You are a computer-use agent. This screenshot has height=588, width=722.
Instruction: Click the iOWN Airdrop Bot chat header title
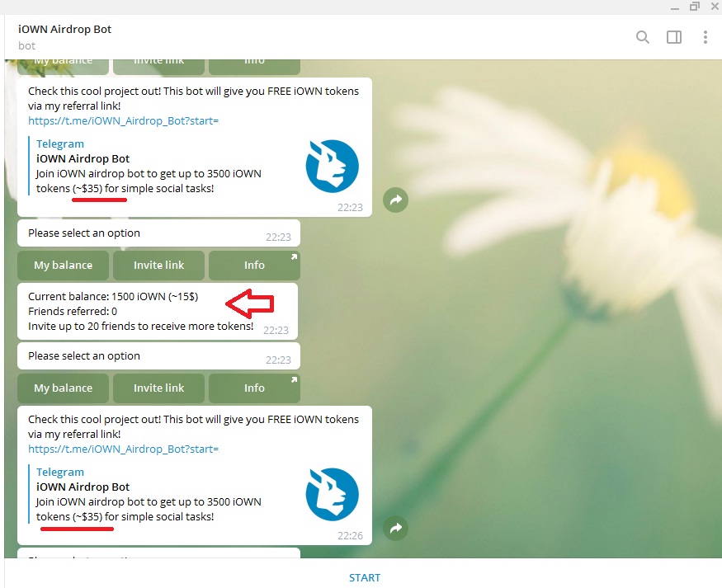click(64, 29)
